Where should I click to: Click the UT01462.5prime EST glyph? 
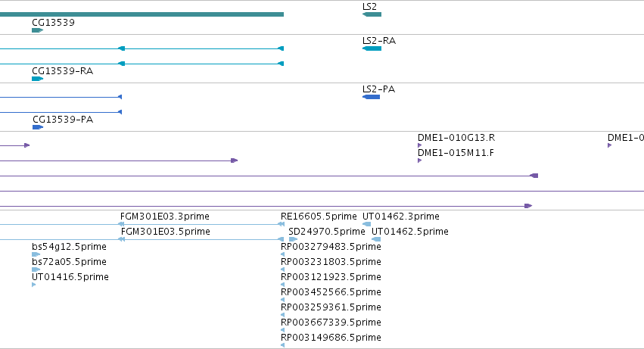pos(376,239)
